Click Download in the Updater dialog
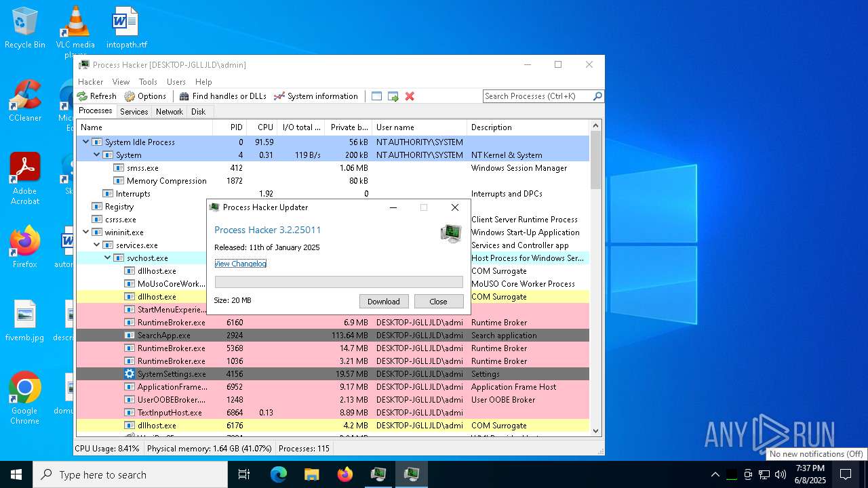 tap(384, 302)
